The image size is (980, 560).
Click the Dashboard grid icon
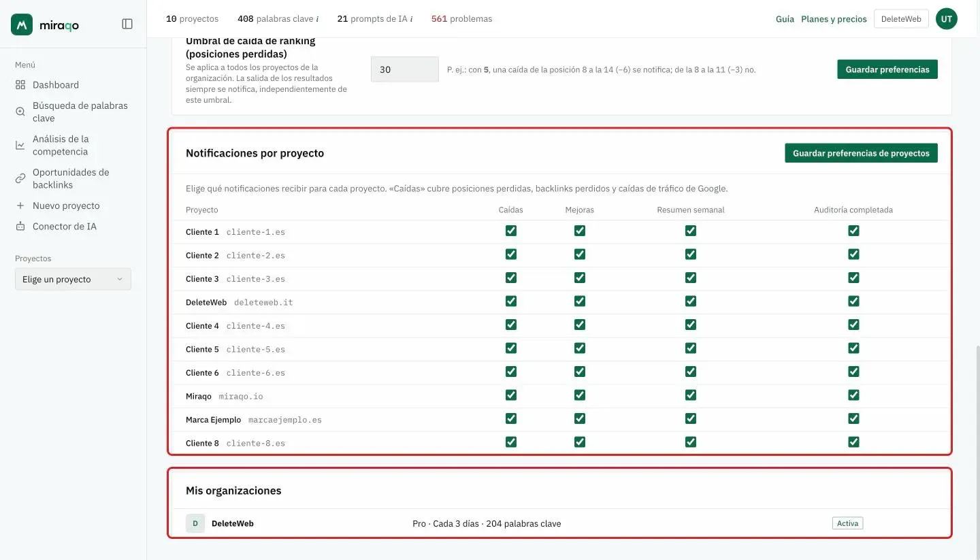(20, 85)
